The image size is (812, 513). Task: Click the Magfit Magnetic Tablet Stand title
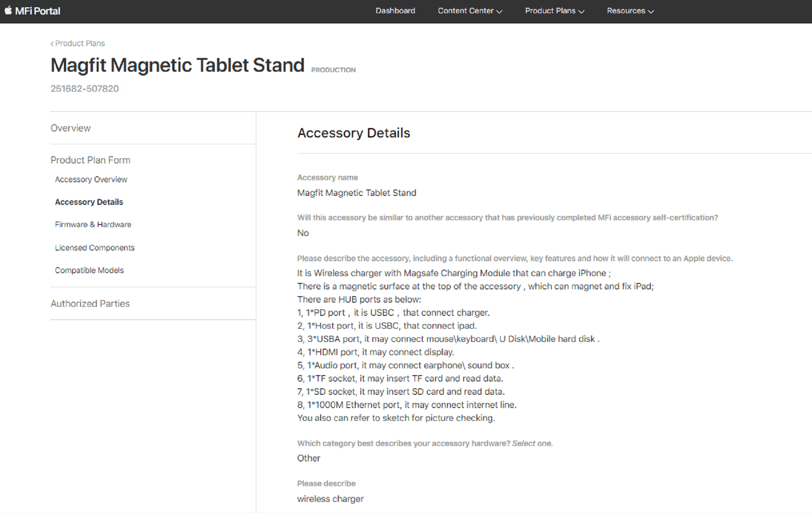click(177, 65)
